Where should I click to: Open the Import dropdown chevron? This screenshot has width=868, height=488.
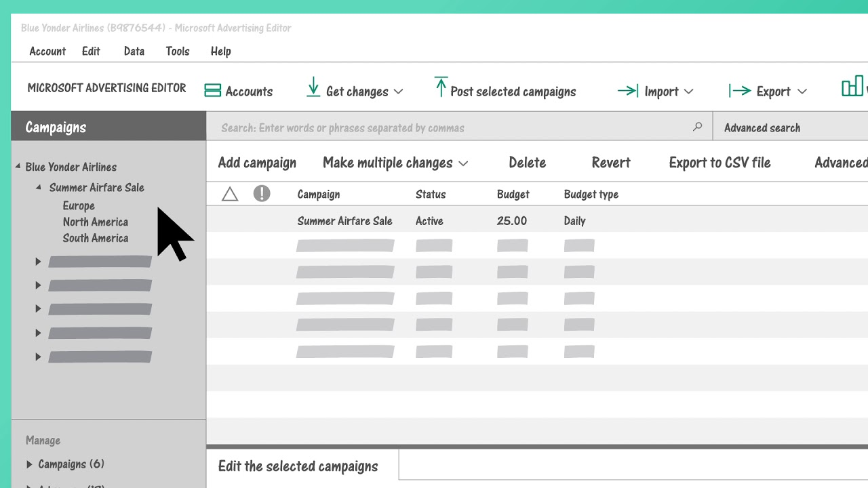coord(688,91)
